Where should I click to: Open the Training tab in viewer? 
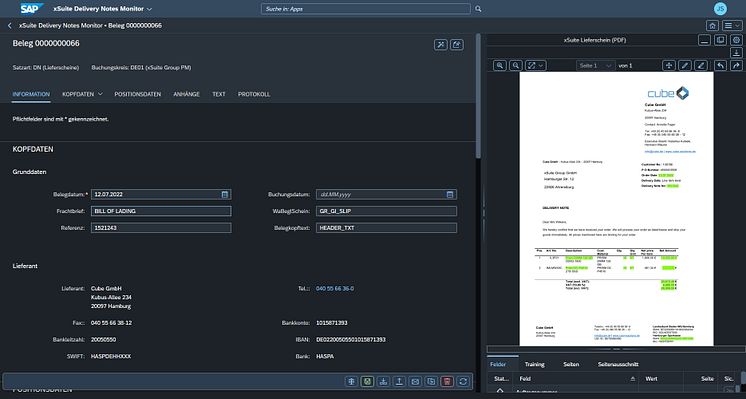[x=534, y=364]
